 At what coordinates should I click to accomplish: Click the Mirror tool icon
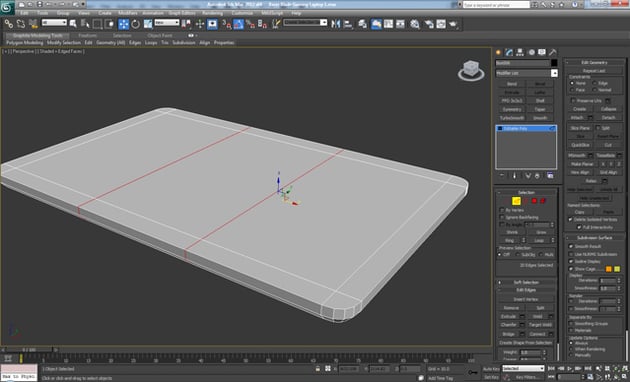(x=336, y=24)
